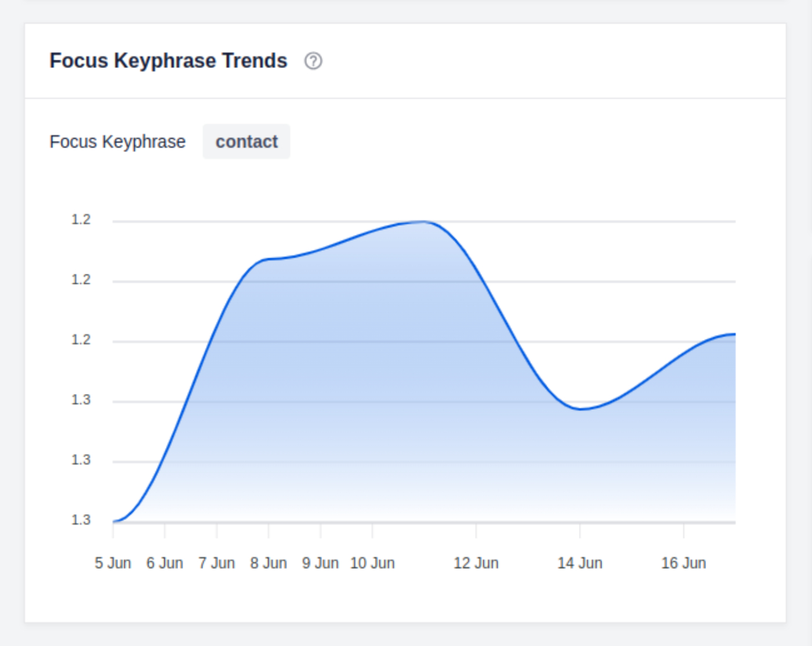Image resolution: width=812 pixels, height=646 pixels.
Task: Click the 'Focus Keyphrase Trends' heading
Action: (x=168, y=60)
